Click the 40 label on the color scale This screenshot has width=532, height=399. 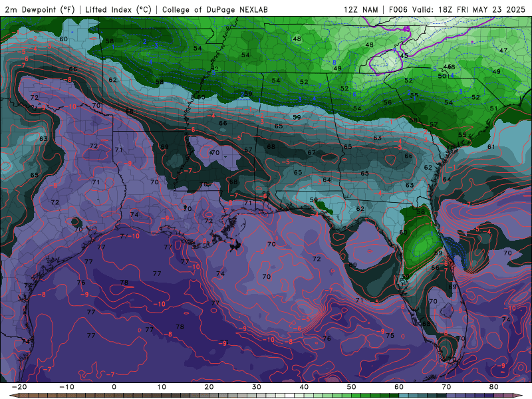click(x=304, y=387)
